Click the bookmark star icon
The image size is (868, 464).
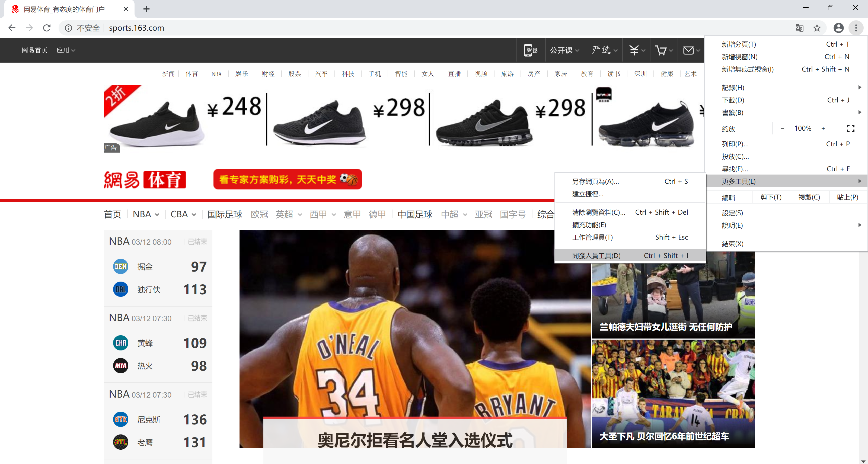tap(817, 28)
